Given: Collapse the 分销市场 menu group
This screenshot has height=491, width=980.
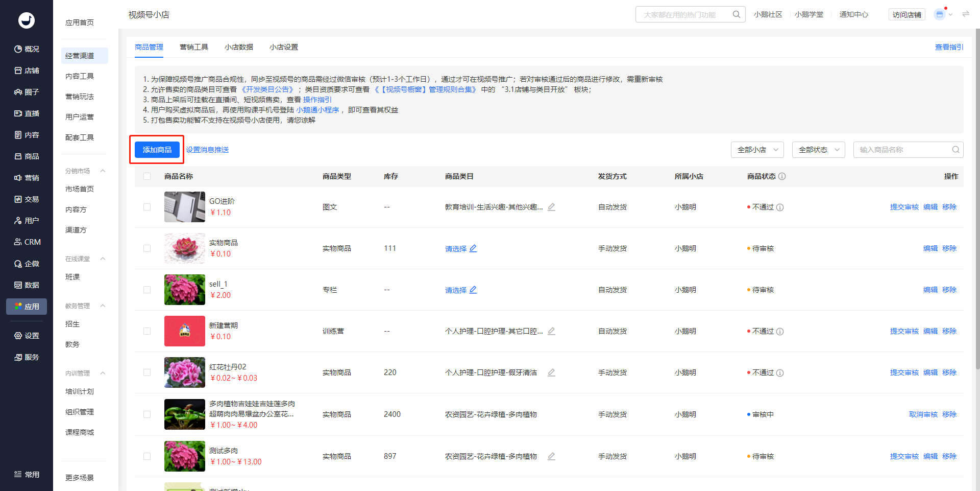Looking at the screenshot, I should [103, 171].
